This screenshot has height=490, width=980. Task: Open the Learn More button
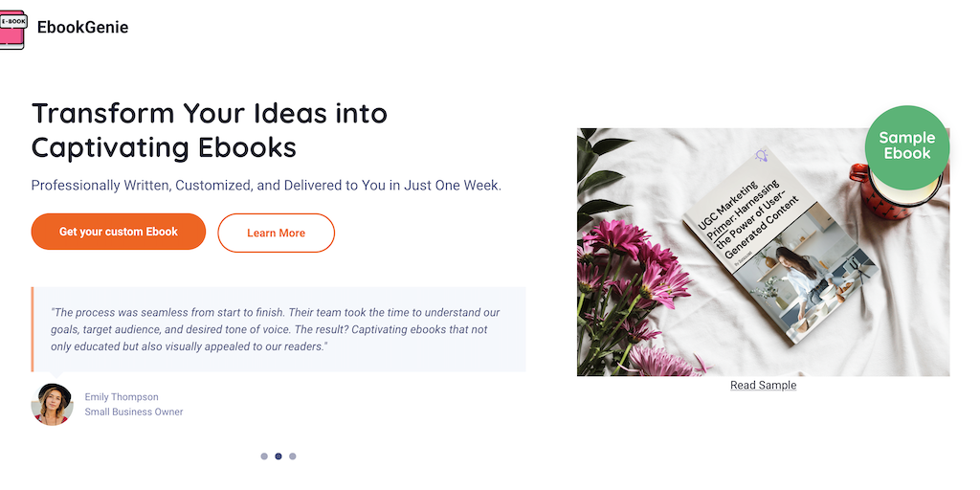pyautogui.click(x=276, y=233)
